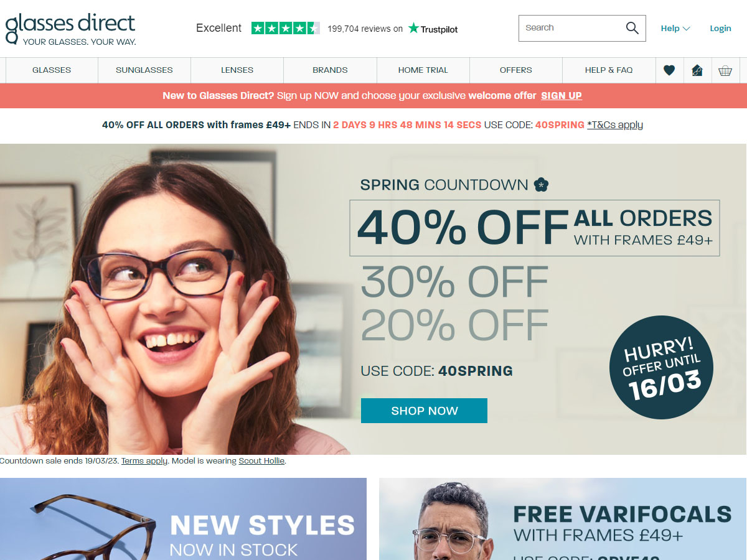This screenshot has width=747, height=560.
Task: Click the Sign Up link
Action: point(561,96)
